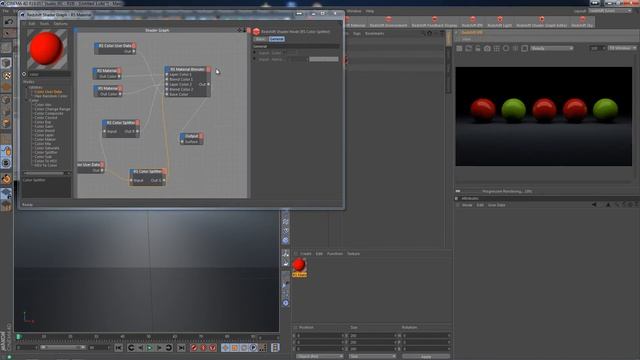Go to end of animation
The image size is (640, 360).
pyautogui.click(x=181, y=348)
